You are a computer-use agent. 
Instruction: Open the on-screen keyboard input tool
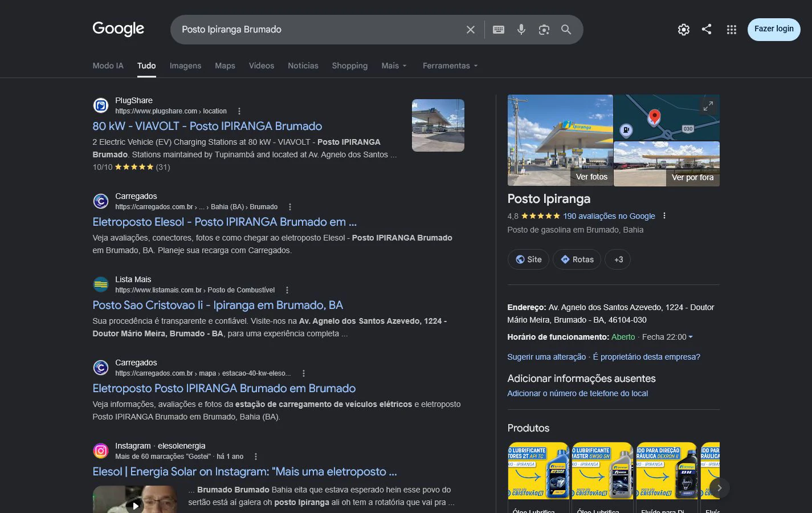point(499,30)
